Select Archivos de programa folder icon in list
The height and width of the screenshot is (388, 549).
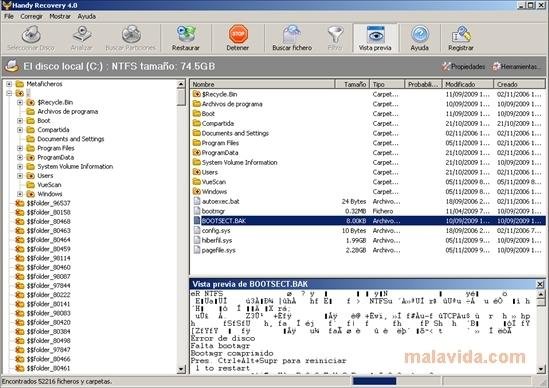(196, 104)
